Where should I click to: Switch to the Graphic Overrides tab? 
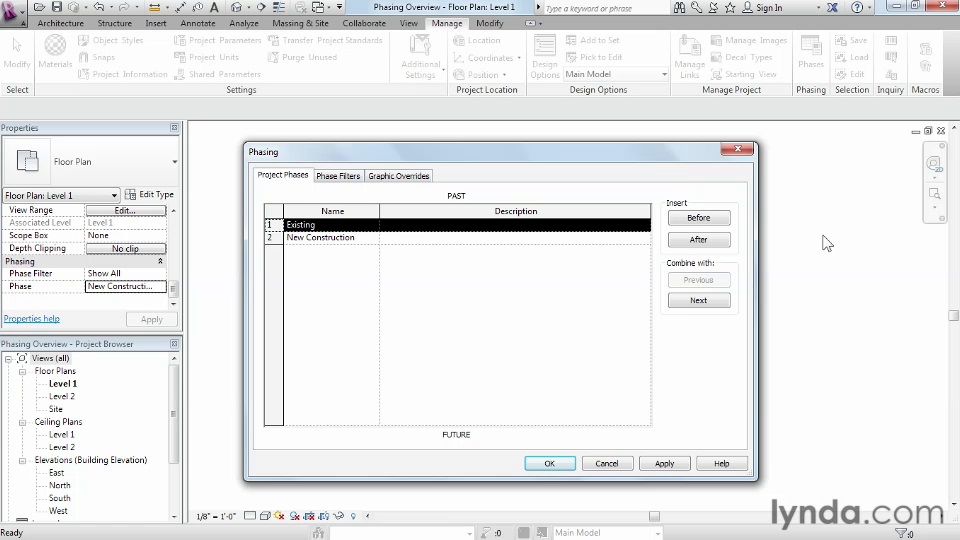click(x=399, y=176)
